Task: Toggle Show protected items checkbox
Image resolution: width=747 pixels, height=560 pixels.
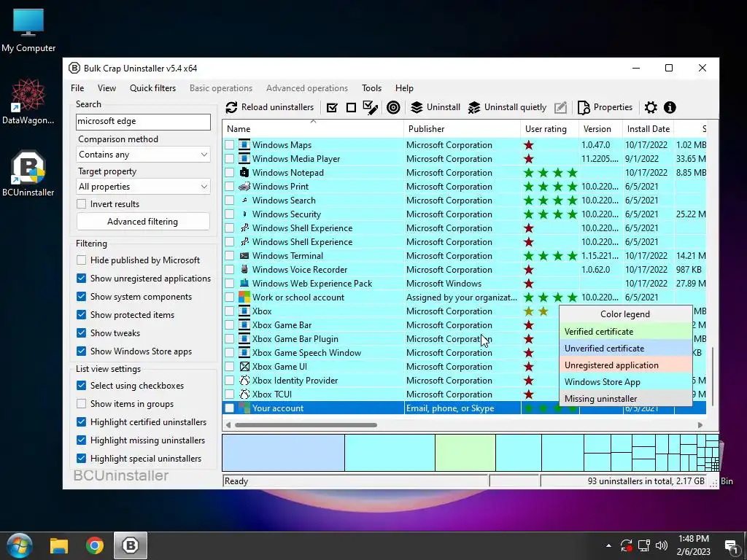Action: 82,315
